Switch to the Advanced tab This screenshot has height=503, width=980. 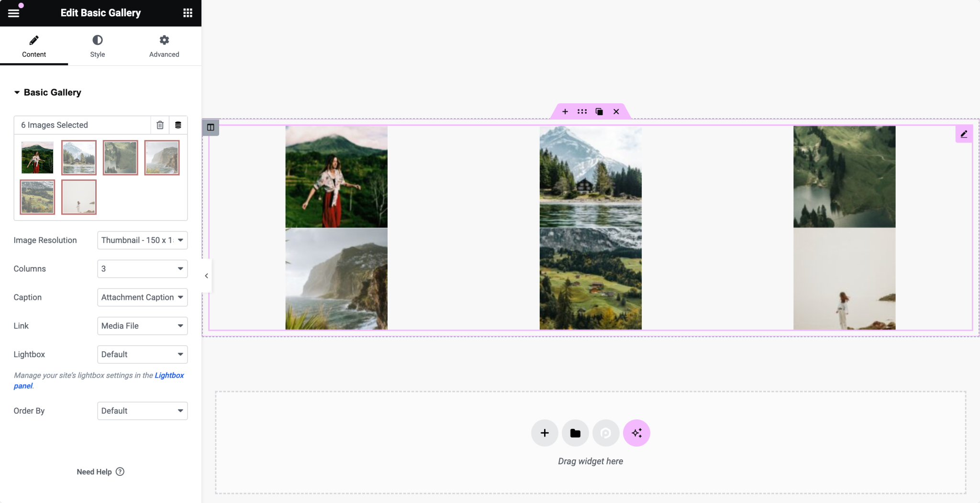pyautogui.click(x=164, y=46)
